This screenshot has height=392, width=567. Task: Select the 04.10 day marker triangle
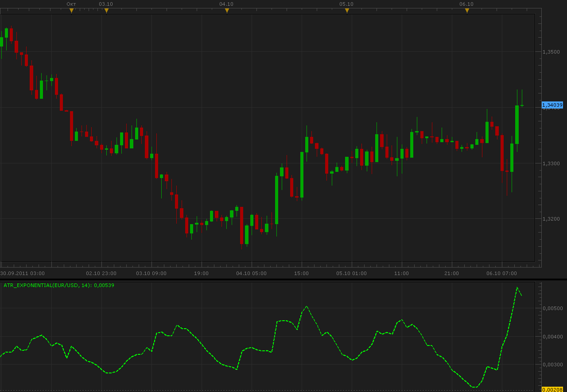[x=227, y=11]
